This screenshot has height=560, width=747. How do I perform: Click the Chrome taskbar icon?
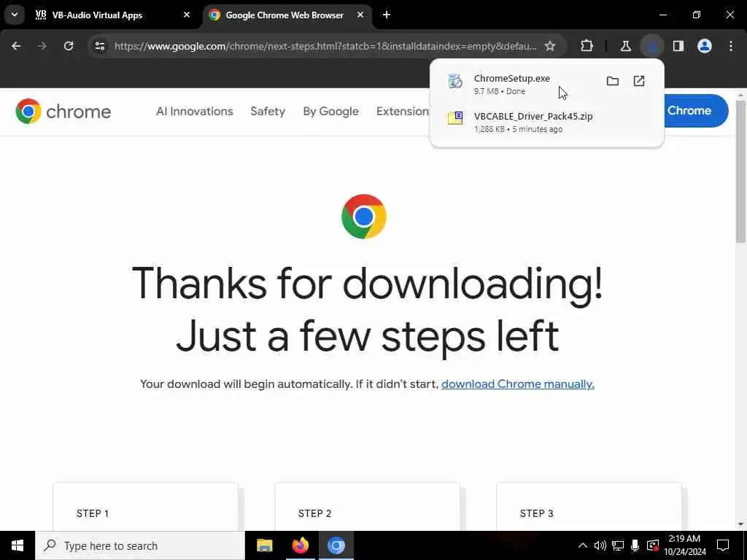[x=336, y=545]
